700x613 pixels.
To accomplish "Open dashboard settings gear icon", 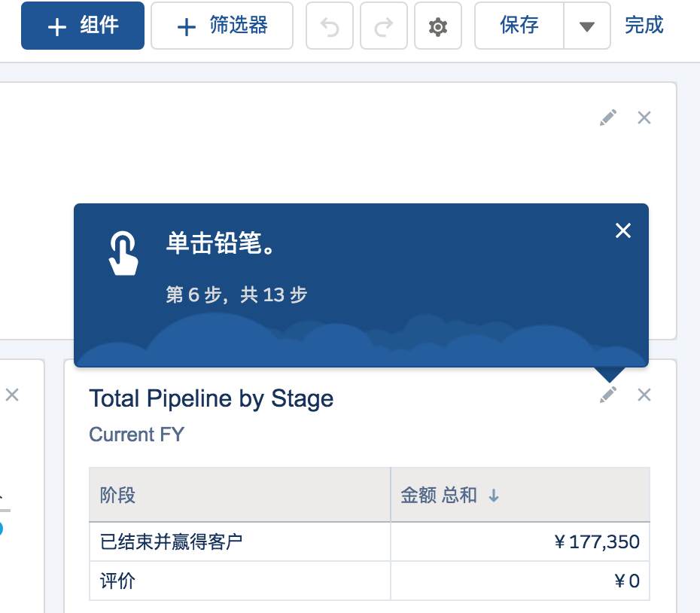I will tap(438, 26).
